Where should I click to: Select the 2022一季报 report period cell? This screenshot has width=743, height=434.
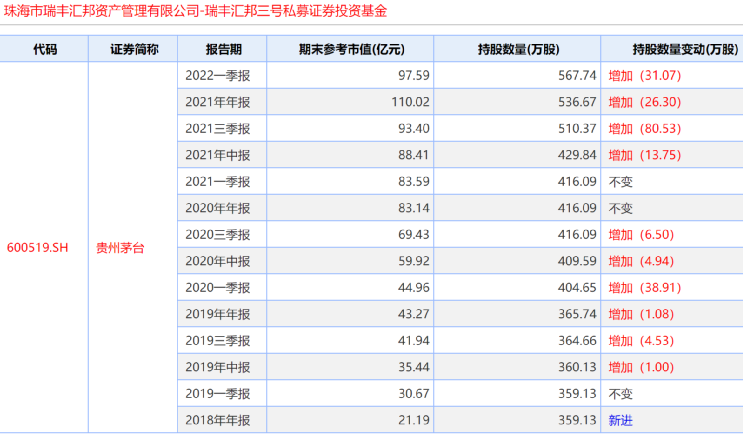point(223,75)
